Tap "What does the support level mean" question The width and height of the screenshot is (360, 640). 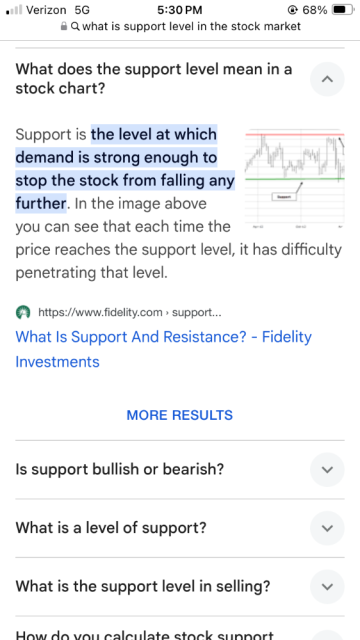[x=154, y=79]
